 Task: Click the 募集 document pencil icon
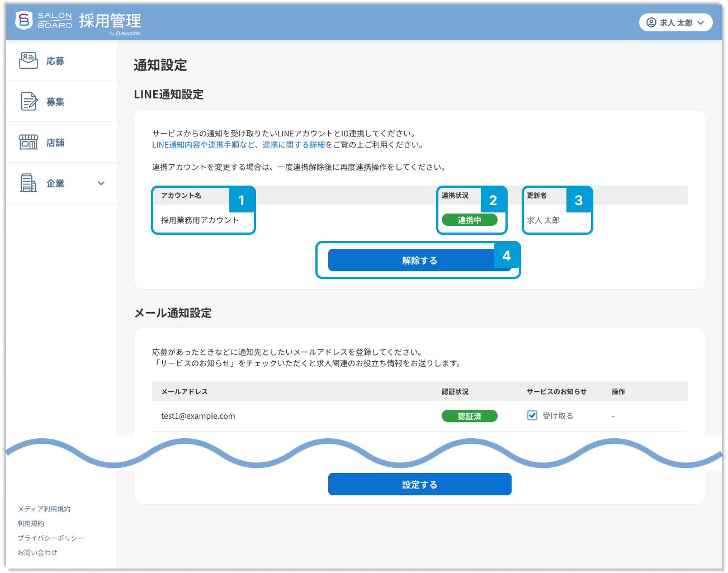29,101
